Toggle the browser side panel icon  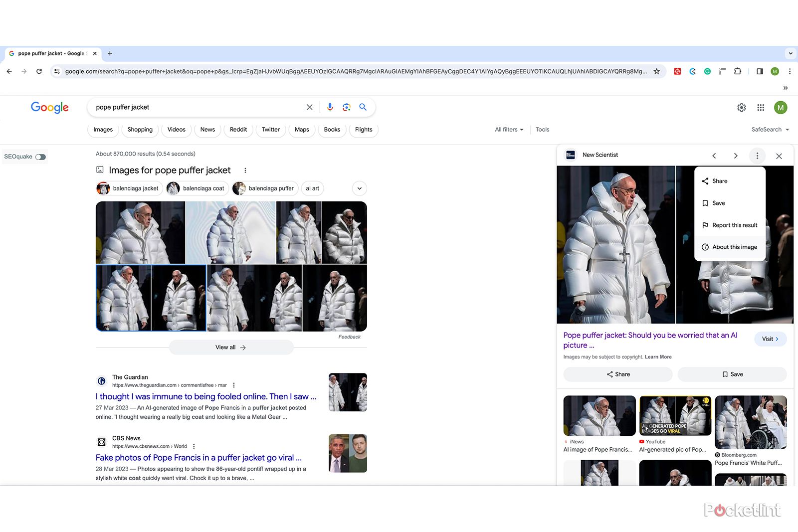759,71
